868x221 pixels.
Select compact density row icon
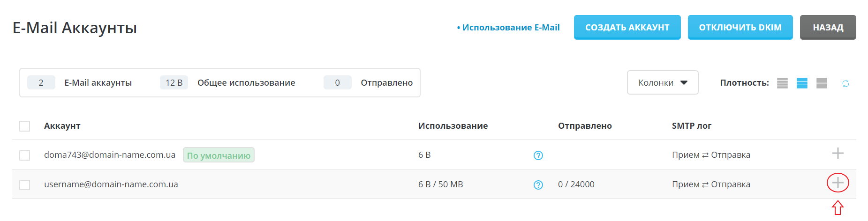(x=782, y=83)
